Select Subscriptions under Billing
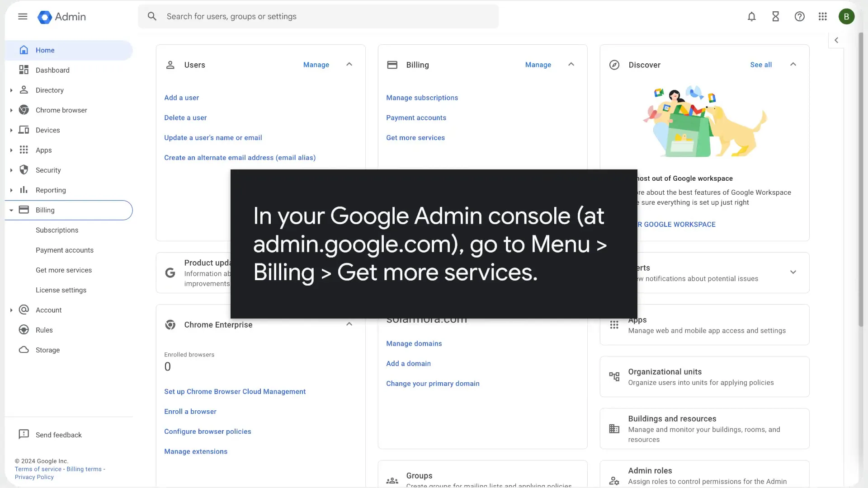868x488 pixels. point(57,230)
